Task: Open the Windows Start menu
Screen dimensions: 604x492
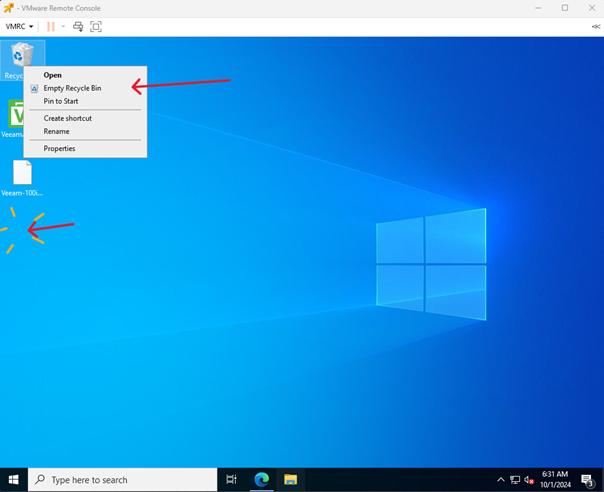Action: tap(13, 480)
